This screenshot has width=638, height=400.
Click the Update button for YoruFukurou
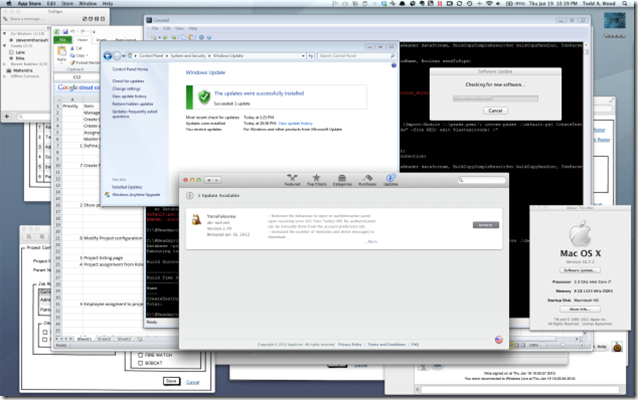coord(485,225)
